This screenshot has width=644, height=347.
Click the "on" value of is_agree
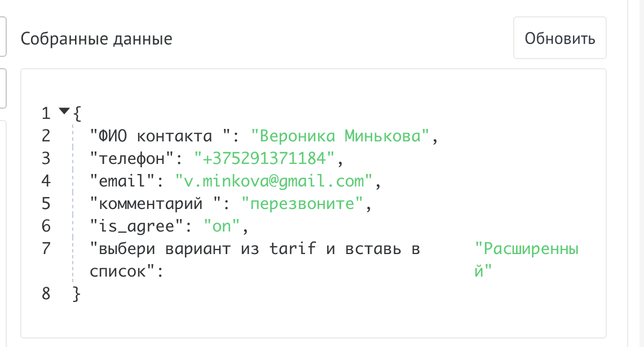(222, 226)
